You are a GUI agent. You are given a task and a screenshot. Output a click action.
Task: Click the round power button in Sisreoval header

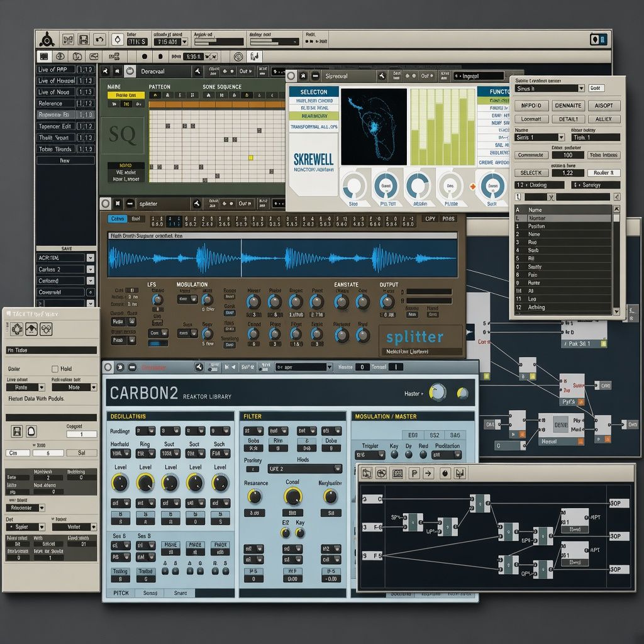291,76
